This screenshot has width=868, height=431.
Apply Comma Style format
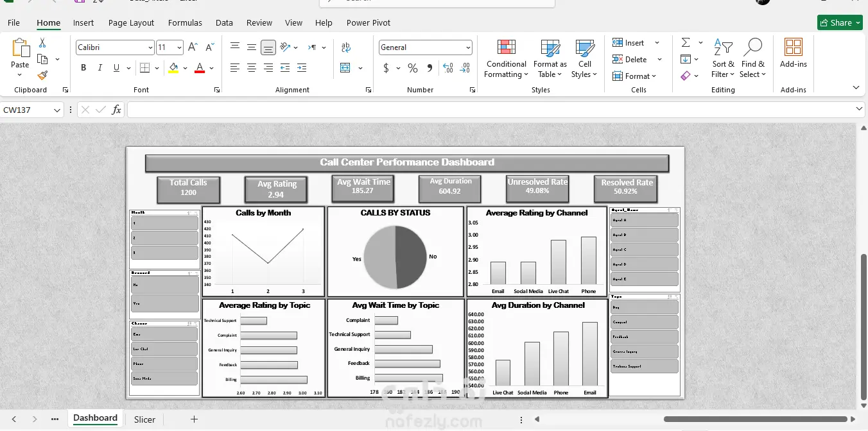430,68
